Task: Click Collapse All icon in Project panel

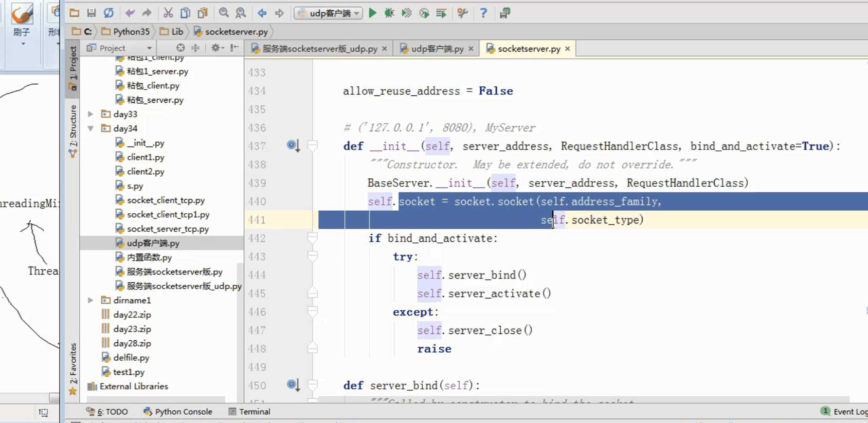Action: (x=195, y=48)
